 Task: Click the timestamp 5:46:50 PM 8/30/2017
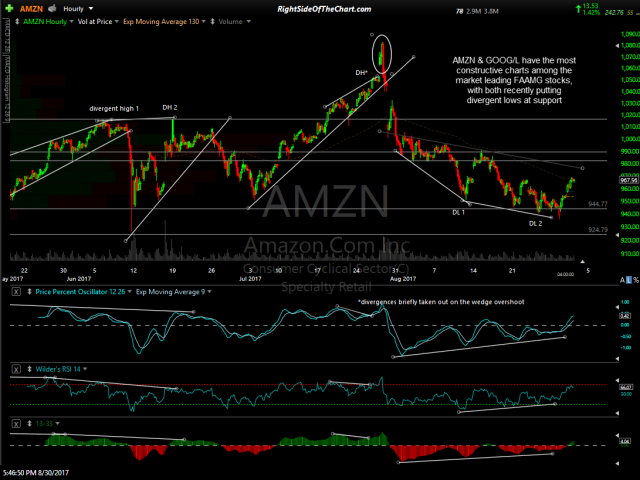point(36,473)
